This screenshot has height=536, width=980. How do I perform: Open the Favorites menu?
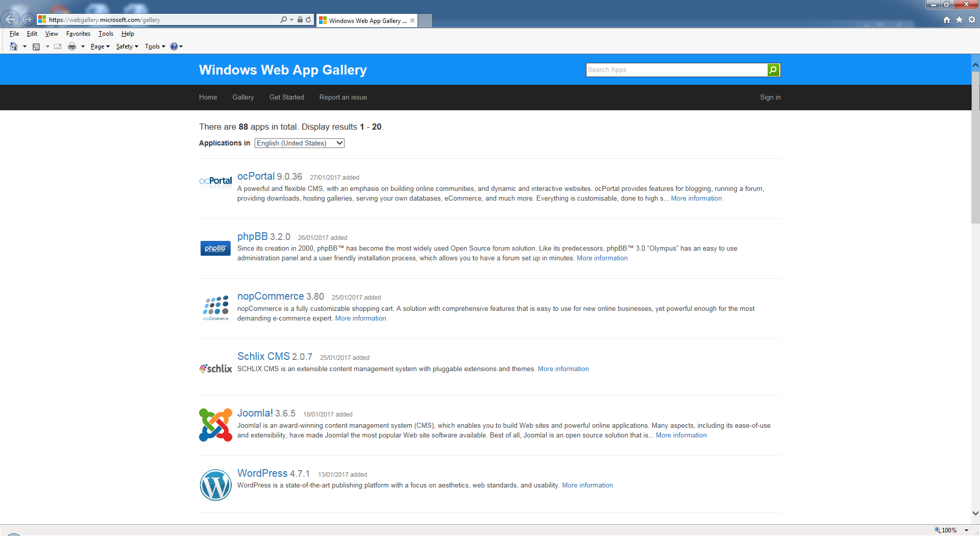78,34
